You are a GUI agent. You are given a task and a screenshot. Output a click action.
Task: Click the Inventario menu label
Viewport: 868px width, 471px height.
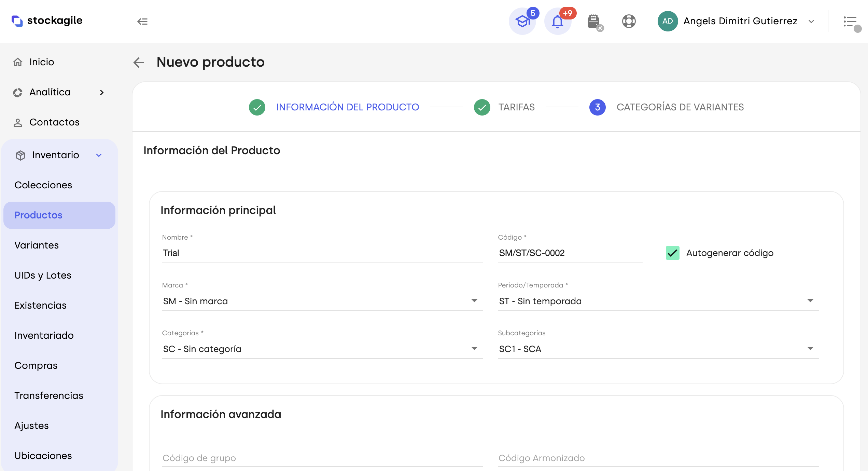coord(56,155)
